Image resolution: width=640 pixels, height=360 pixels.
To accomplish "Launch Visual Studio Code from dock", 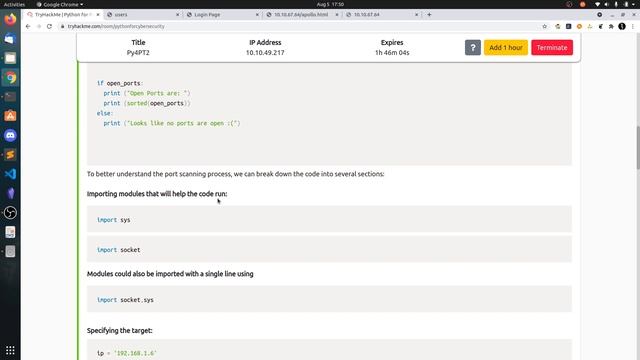I will (x=10, y=174).
